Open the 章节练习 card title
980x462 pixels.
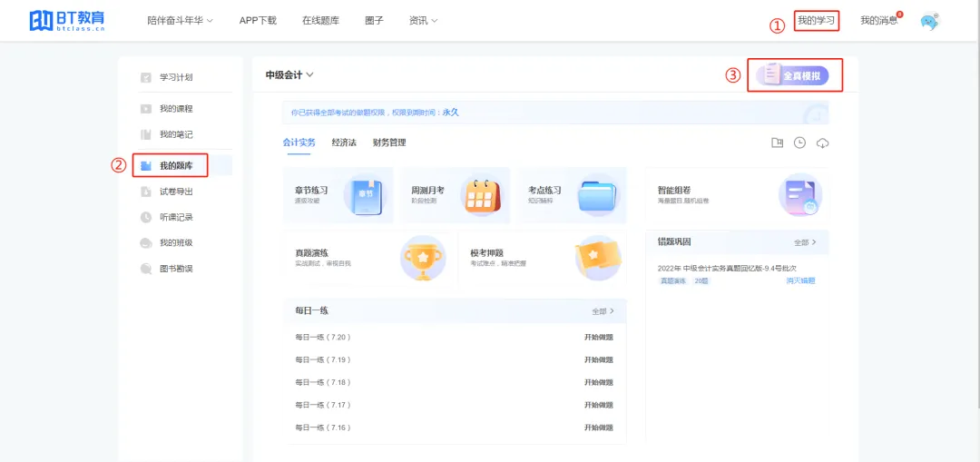click(x=312, y=190)
